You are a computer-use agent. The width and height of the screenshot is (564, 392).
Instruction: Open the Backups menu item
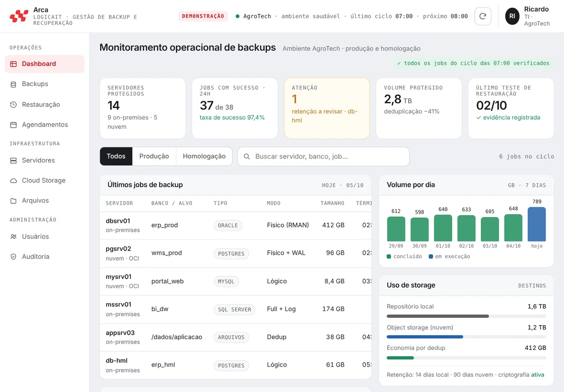(x=44, y=84)
